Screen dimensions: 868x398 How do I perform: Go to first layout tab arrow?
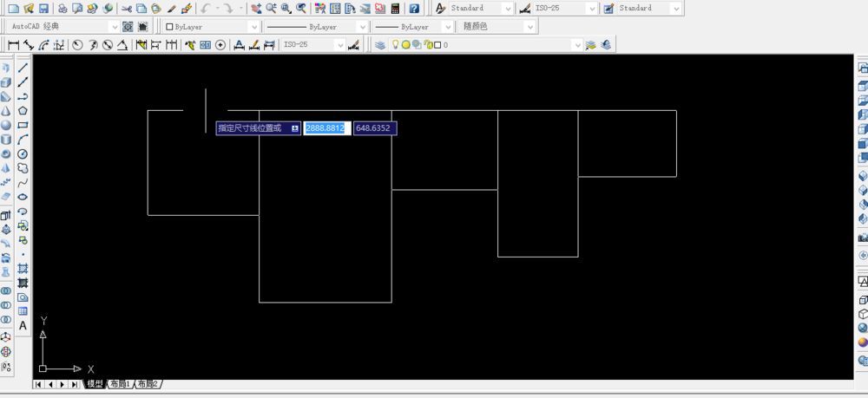coord(39,384)
